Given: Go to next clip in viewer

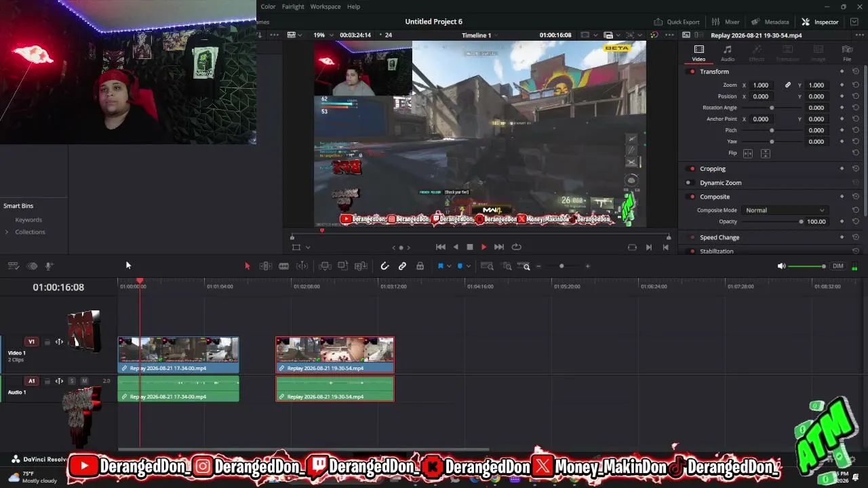Looking at the screenshot, I should (649, 247).
